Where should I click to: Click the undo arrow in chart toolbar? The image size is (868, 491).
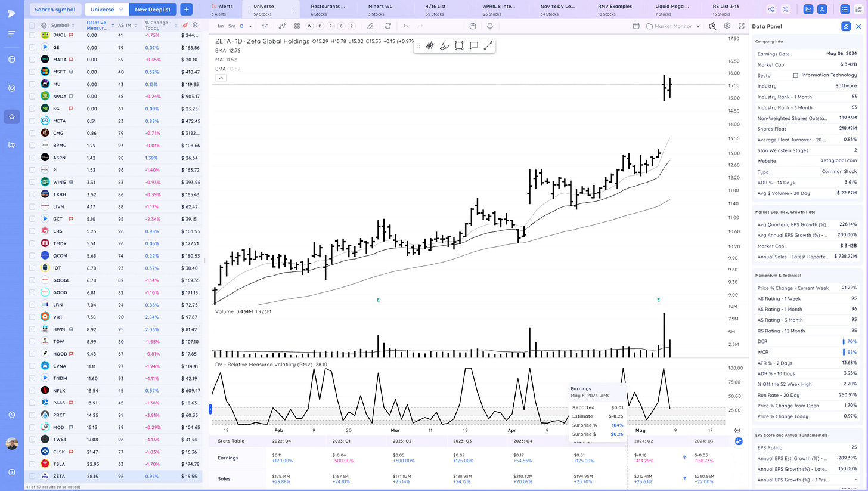tap(405, 26)
